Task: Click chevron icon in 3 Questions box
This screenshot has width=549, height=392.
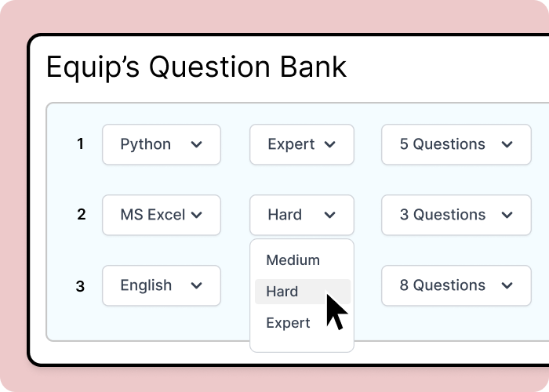Action: 507,215
